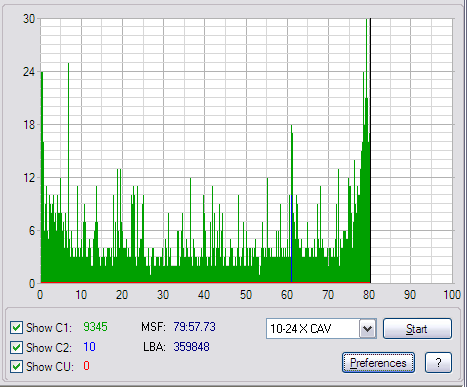Viewport: 467px width, 387px height.
Task: Start the disc quality scan
Action: 417,329
